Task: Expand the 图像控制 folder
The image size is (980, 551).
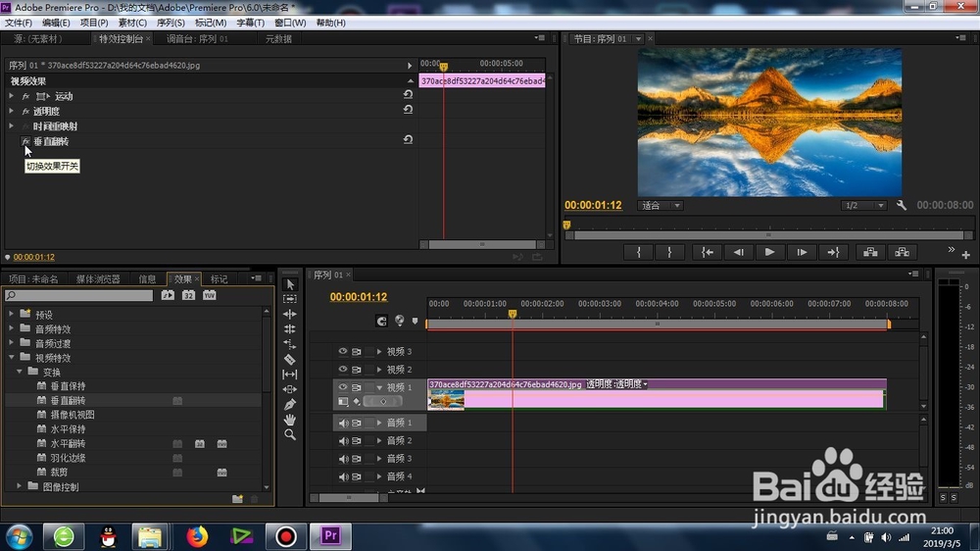Action: [x=19, y=486]
